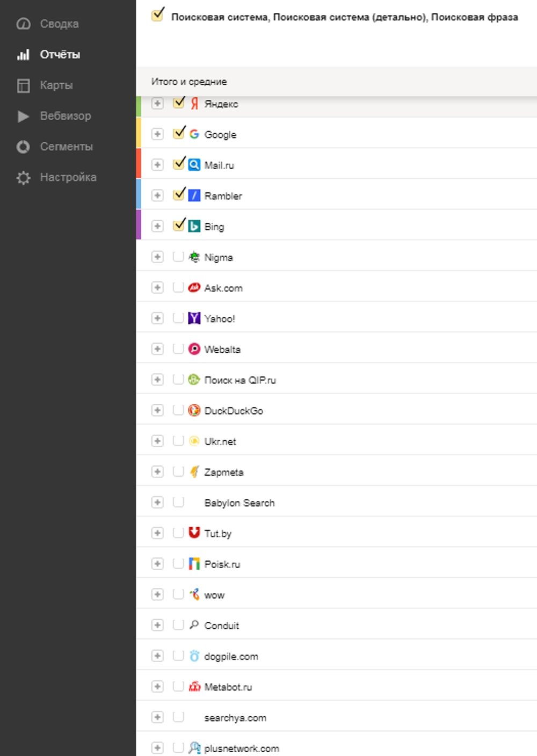Uncheck the Mail.ru row checkbox
The width and height of the screenshot is (537, 756).
point(179,163)
